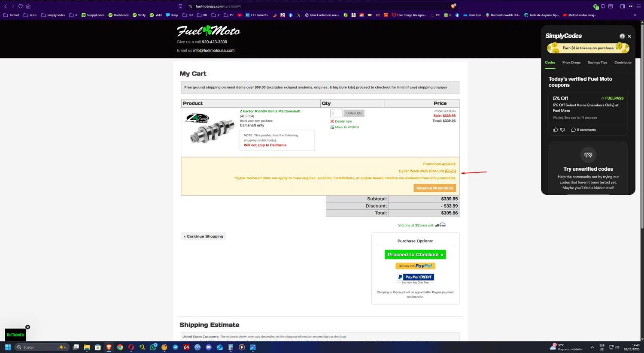
Task: Click Continue Shopping button
Action: click(204, 236)
